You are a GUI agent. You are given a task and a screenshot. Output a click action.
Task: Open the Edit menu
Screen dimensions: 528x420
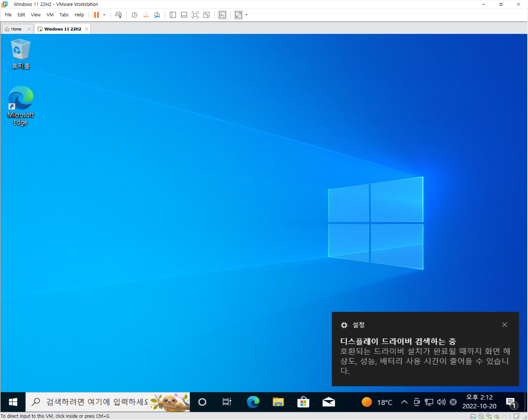[x=21, y=15]
